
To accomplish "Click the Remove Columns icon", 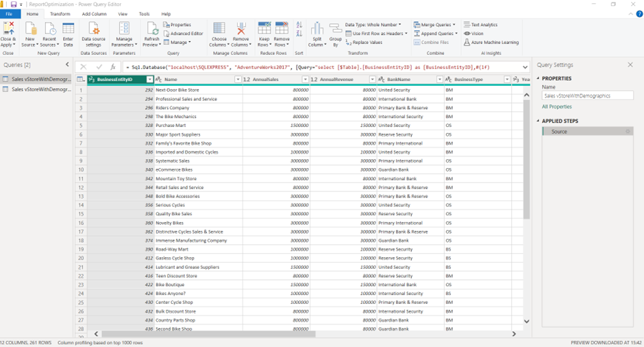I will pyautogui.click(x=240, y=29).
